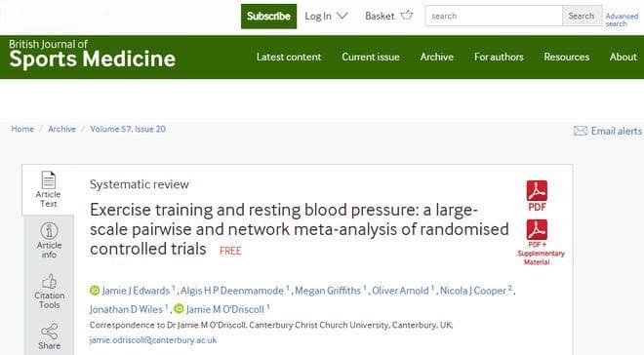Click the Share icon in the sidebar
The width and height of the screenshot is (644, 355).
(x=50, y=332)
